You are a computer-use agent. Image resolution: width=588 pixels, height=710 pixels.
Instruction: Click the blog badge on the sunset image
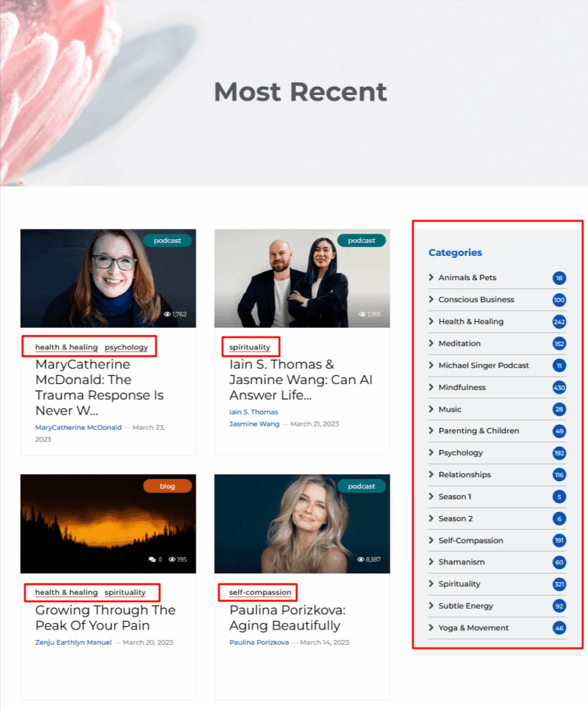pos(167,486)
